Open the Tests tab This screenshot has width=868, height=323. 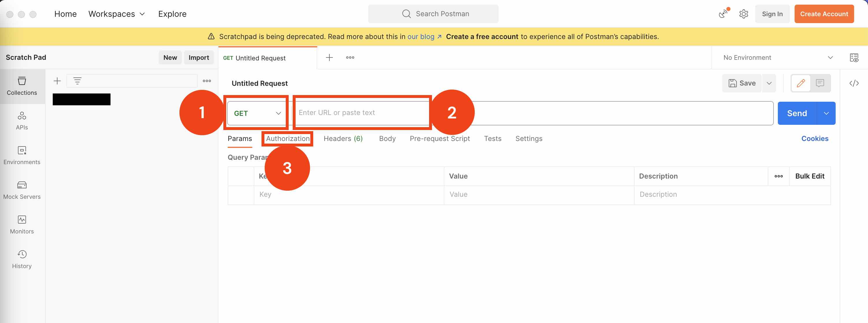point(493,138)
